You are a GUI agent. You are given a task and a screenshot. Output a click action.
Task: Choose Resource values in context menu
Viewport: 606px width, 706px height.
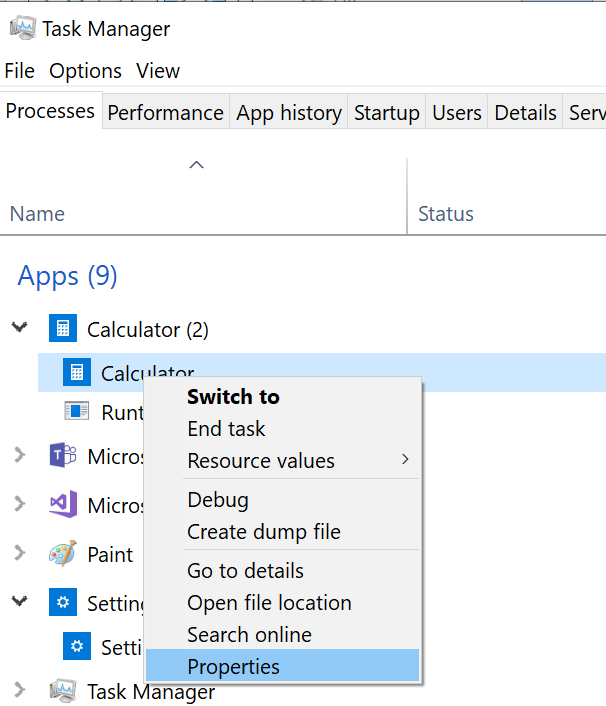[x=283, y=461]
